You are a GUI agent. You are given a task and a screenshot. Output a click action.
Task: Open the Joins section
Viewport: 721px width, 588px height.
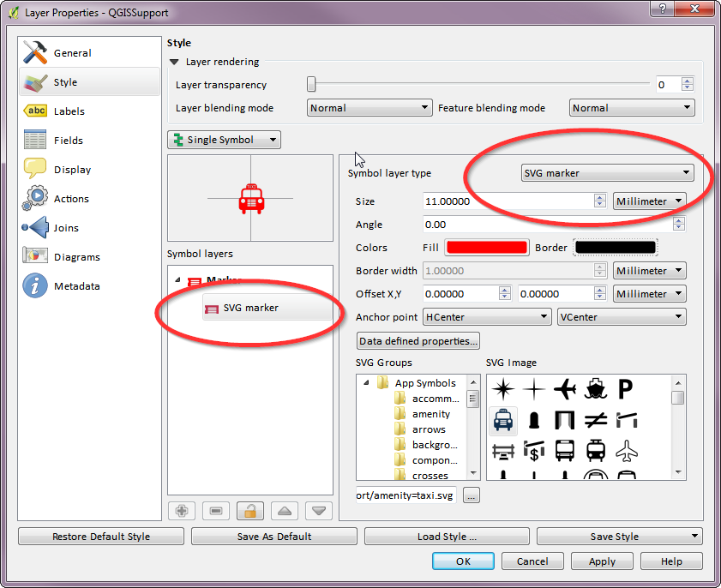click(x=90, y=227)
